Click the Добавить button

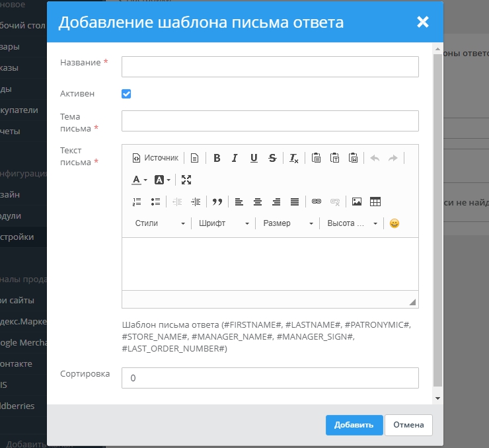coord(354,425)
